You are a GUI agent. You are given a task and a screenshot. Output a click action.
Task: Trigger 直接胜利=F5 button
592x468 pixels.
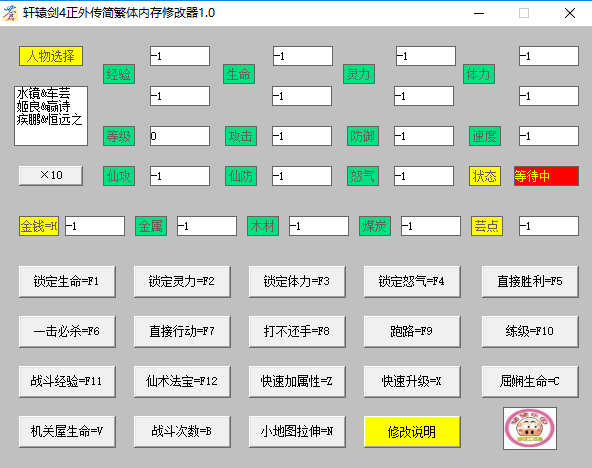pyautogui.click(x=530, y=282)
